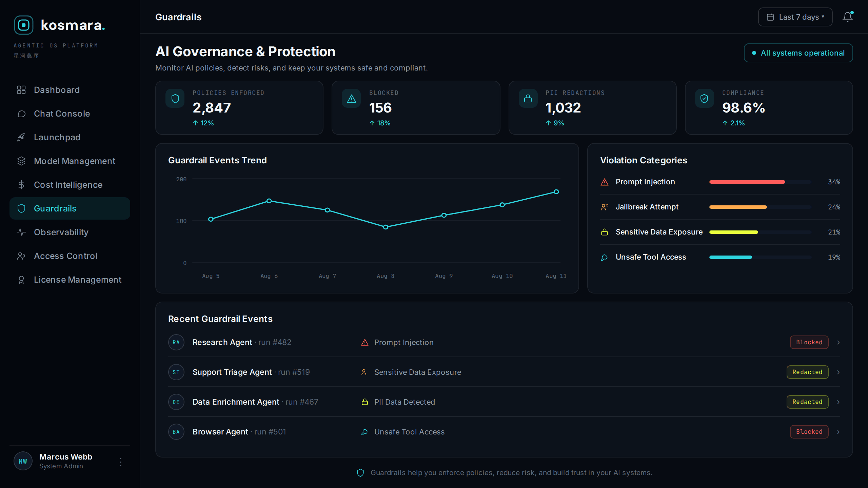This screenshot has height=488, width=868.
Task: Click the Model Management layers icon
Action: [21, 161]
